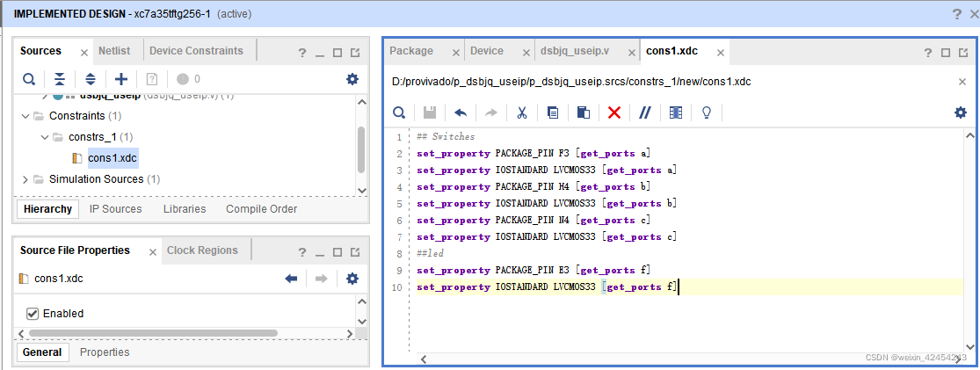Close the Device tab
Image resolution: width=980 pixels, height=370 pixels.
(526, 53)
